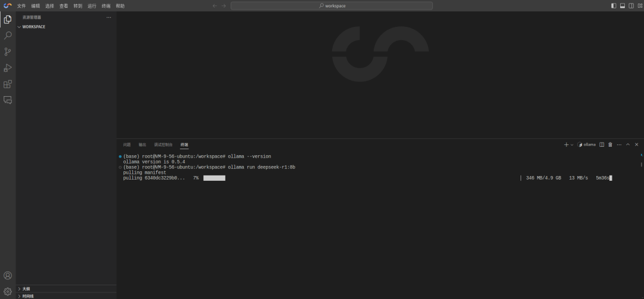Click the terminal scrollbar
This screenshot has width=644, height=299.
click(x=641, y=165)
